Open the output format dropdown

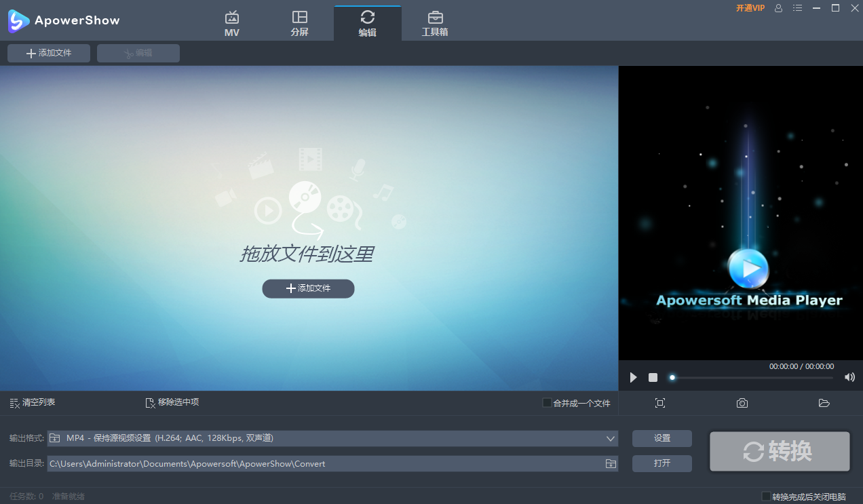click(x=609, y=438)
